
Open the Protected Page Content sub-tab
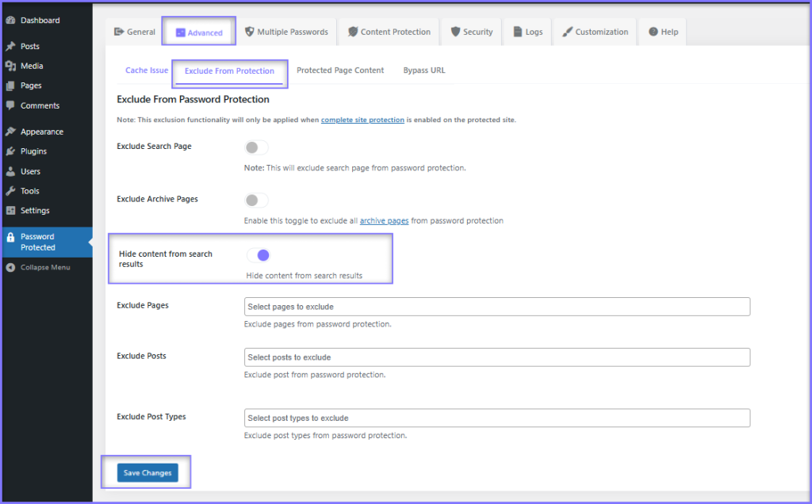click(x=340, y=71)
